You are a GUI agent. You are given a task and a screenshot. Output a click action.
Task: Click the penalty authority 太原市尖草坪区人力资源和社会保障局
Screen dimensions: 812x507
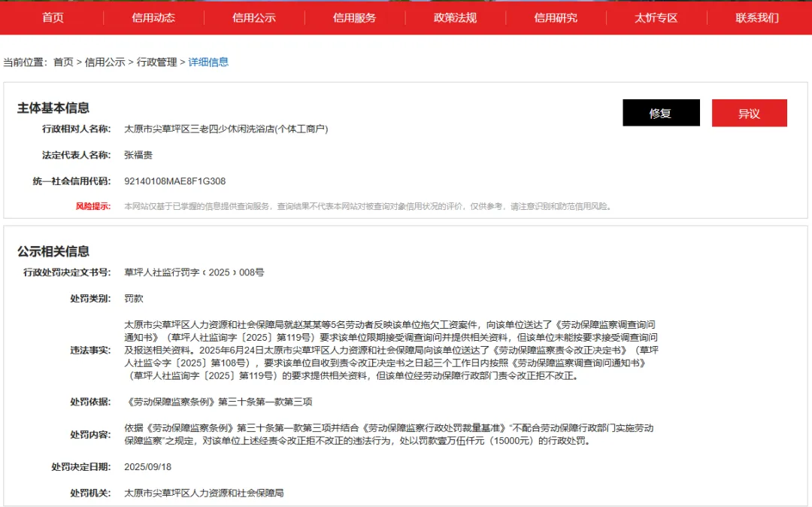tap(204, 493)
